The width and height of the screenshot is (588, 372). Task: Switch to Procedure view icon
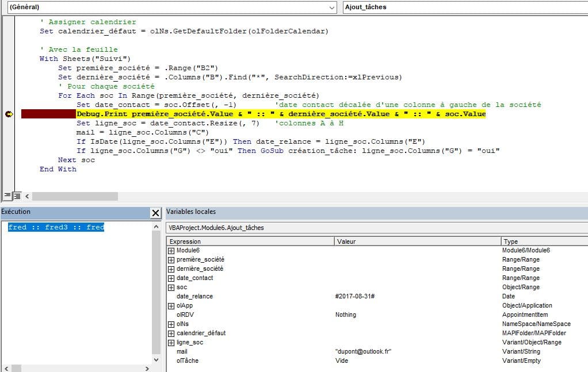click(7, 196)
